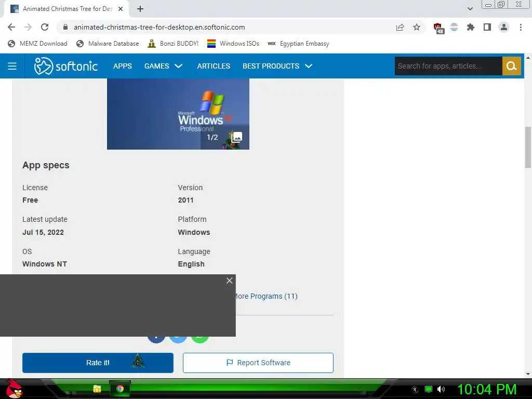The width and height of the screenshot is (532, 399).
Task: Open the Windows Professional screenshot thumbnail
Action: coord(178,114)
